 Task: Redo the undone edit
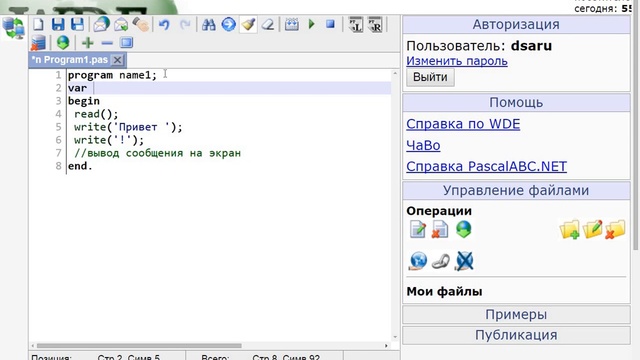pyautogui.click(x=185, y=24)
